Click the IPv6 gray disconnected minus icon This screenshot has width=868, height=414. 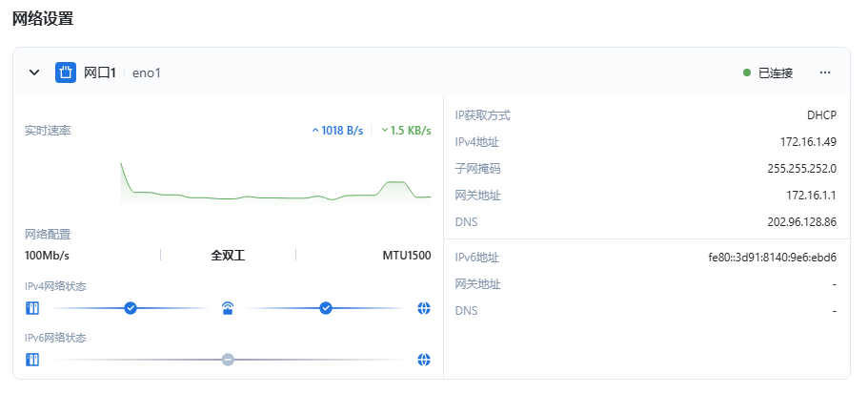(228, 360)
